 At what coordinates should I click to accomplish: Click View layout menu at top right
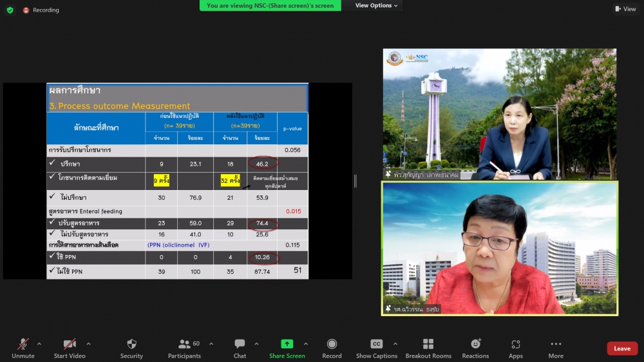point(625,9)
